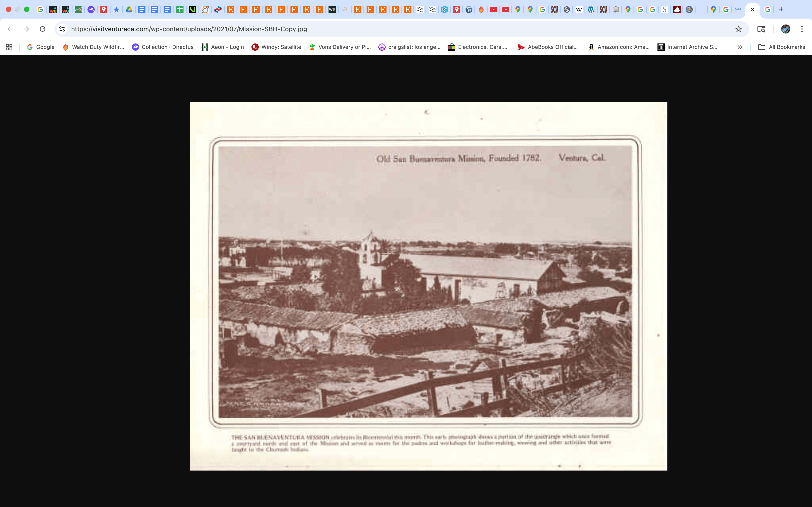
Task: Click the profile avatar icon
Action: 785,29
